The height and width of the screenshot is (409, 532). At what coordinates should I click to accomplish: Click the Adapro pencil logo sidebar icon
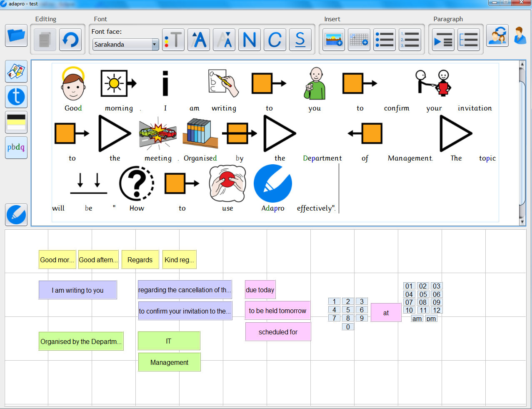[16, 215]
